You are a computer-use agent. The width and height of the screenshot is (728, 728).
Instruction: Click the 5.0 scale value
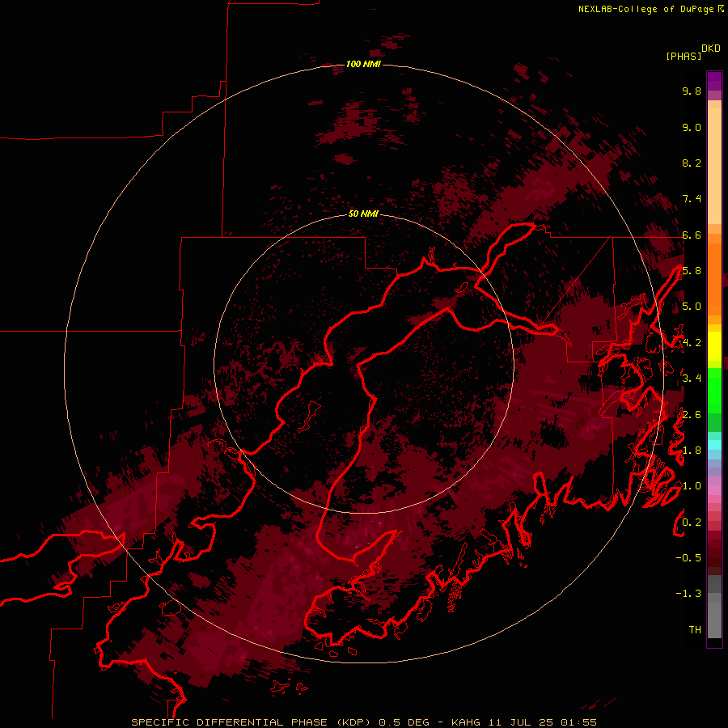tap(692, 307)
